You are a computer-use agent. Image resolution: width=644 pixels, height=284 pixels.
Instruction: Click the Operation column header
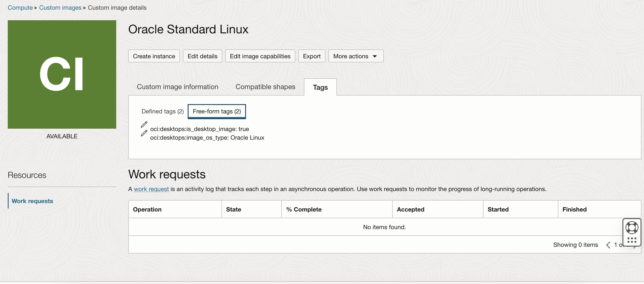coord(175,209)
